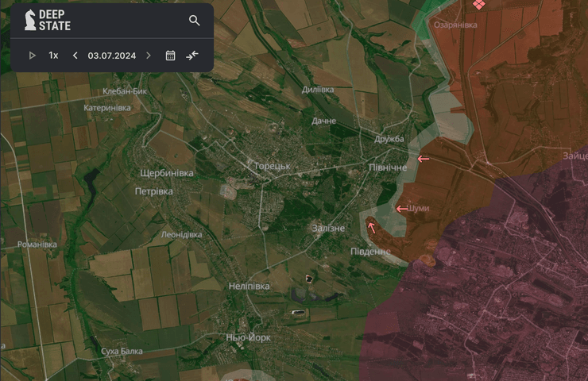Click the 03.07.2024 date label

pyautogui.click(x=112, y=56)
